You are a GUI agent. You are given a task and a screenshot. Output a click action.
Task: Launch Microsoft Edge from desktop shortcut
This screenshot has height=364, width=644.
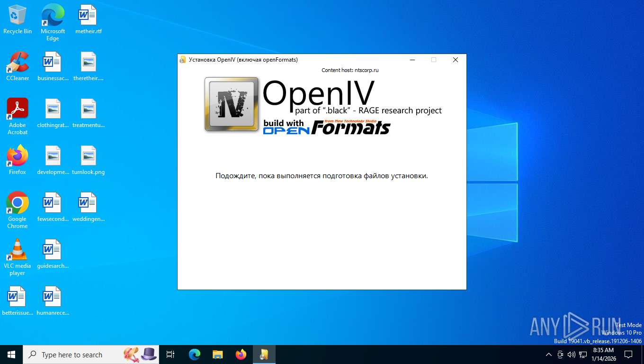(53, 22)
